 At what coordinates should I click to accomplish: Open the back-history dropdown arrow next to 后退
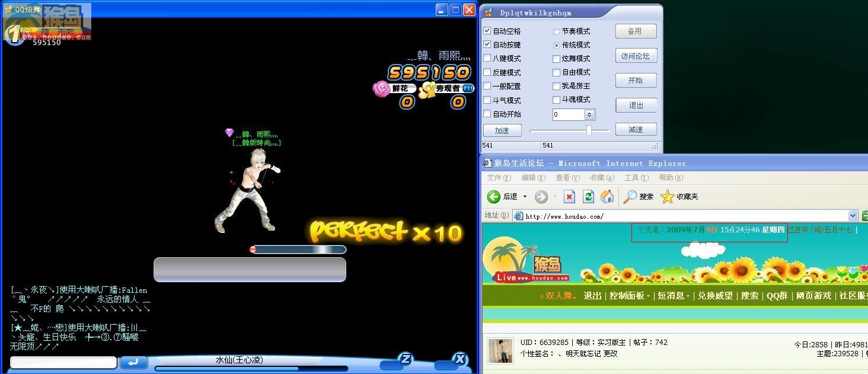pyautogui.click(x=525, y=197)
